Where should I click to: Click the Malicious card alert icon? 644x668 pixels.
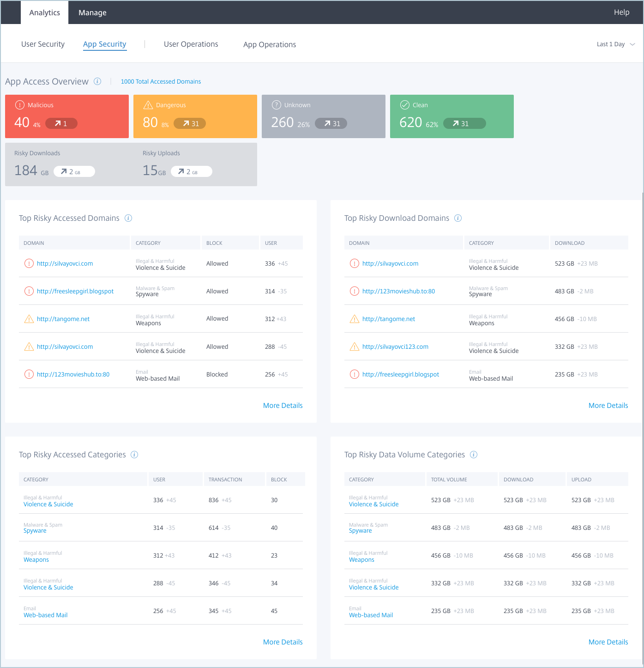coord(20,105)
